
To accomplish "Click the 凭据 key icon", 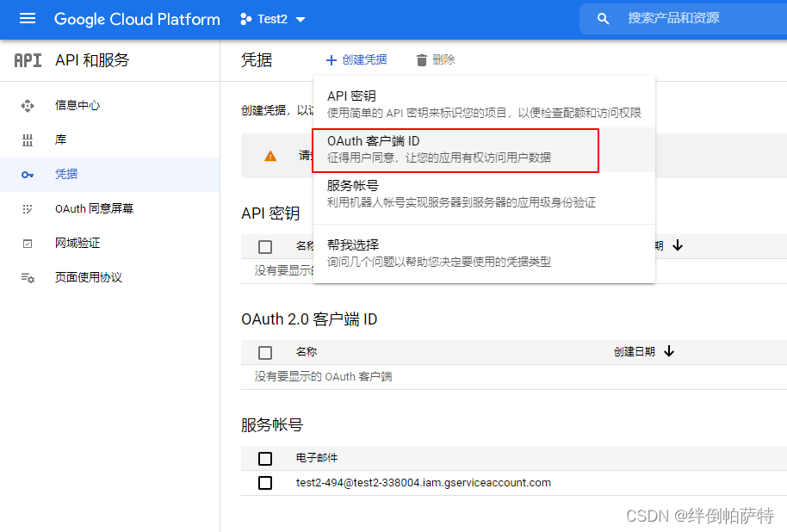I will tap(28, 175).
